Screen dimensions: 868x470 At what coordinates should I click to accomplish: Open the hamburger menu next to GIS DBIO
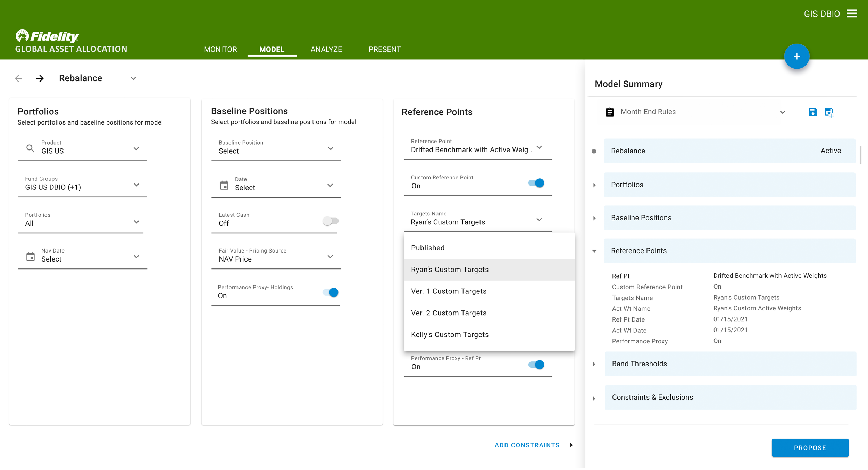[852, 14]
